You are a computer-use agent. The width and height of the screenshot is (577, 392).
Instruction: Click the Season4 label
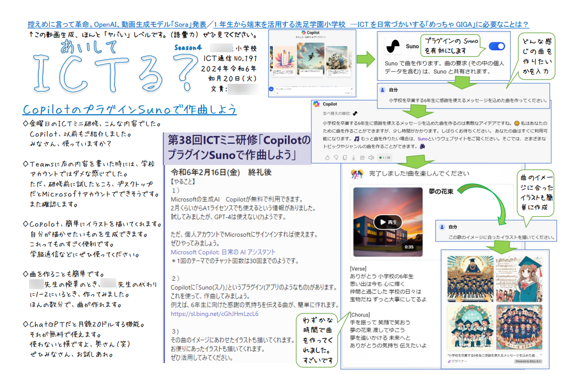pyautogui.click(x=188, y=48)
